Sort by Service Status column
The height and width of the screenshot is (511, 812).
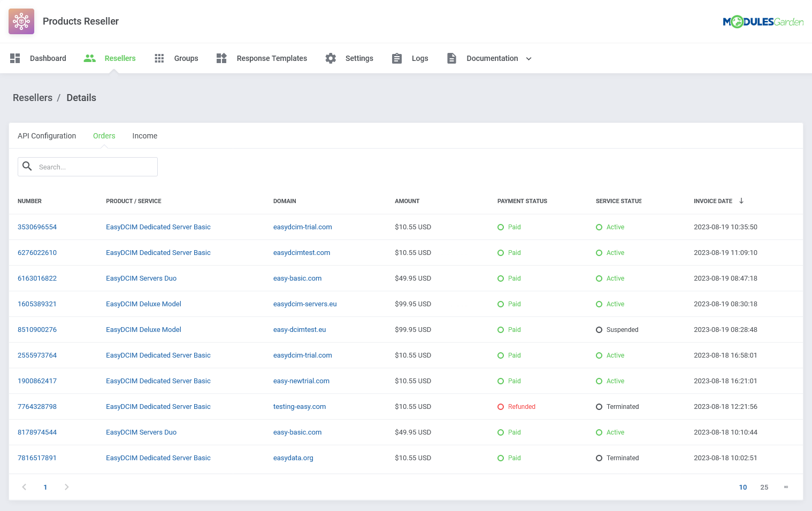tap(619, 201)
